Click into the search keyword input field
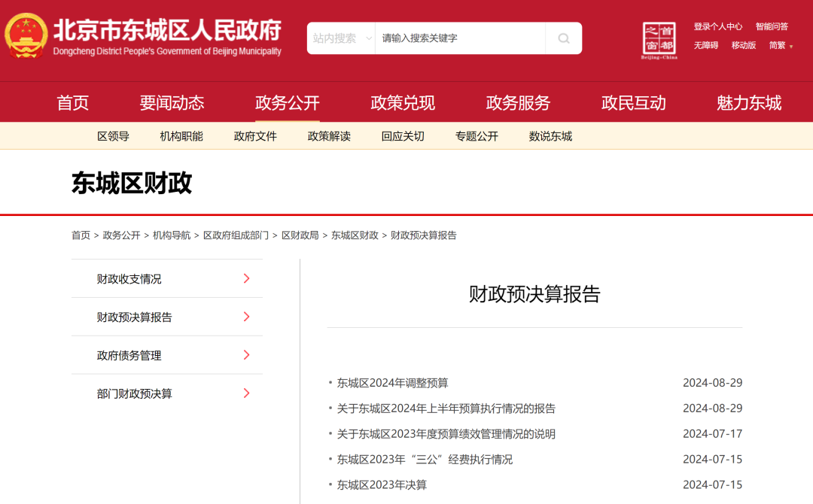 click(459, 38)
